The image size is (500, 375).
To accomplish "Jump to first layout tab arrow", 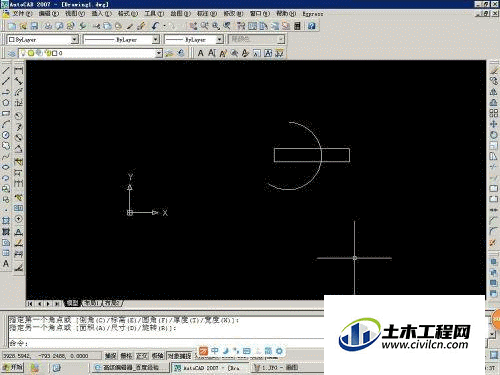I will (x=30, y=304).
